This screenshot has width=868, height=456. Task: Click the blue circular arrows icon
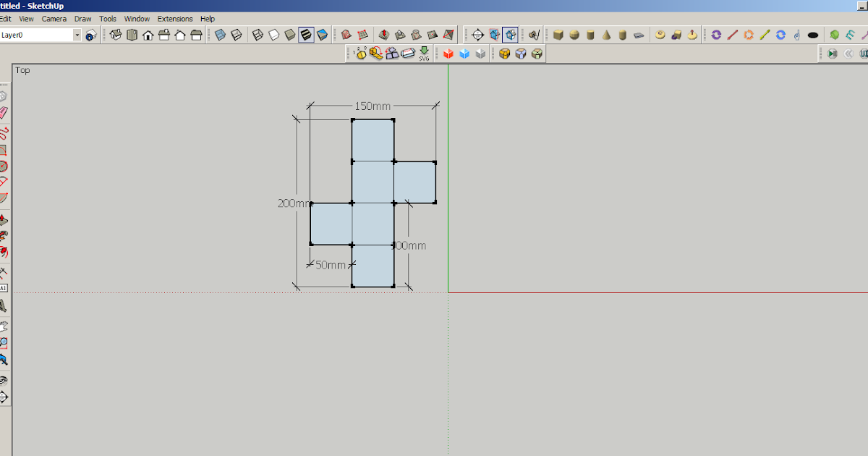780,34
